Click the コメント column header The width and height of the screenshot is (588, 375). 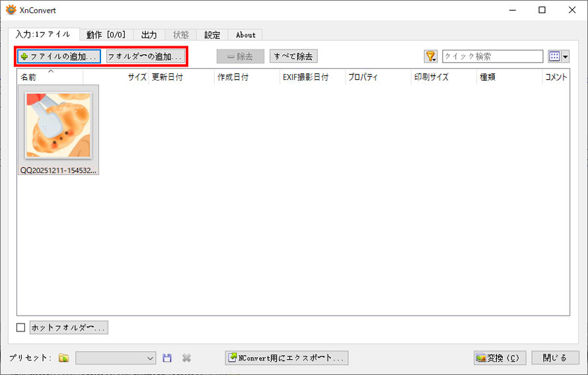[x=556, y=77]
